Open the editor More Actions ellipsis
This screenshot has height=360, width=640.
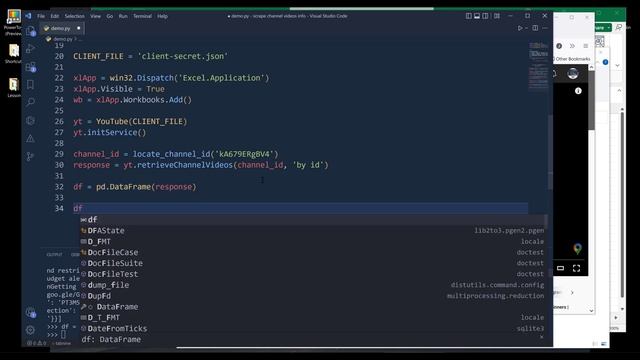click(545, 28)
